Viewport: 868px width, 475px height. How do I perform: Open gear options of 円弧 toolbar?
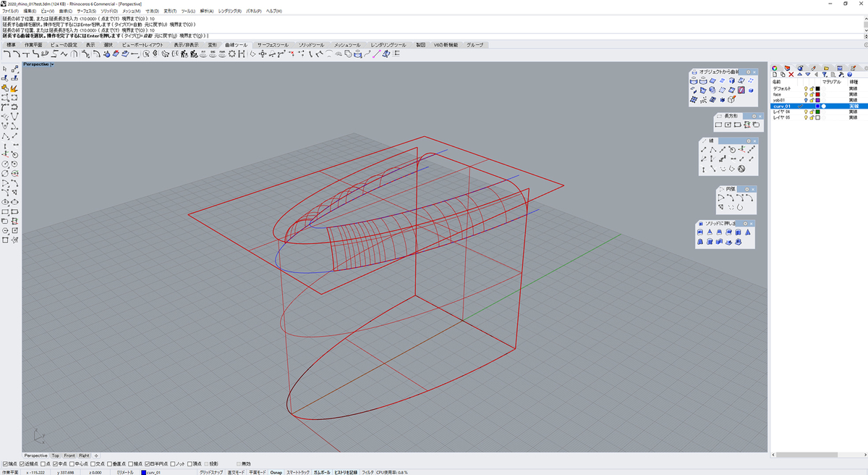click(746, 189)
